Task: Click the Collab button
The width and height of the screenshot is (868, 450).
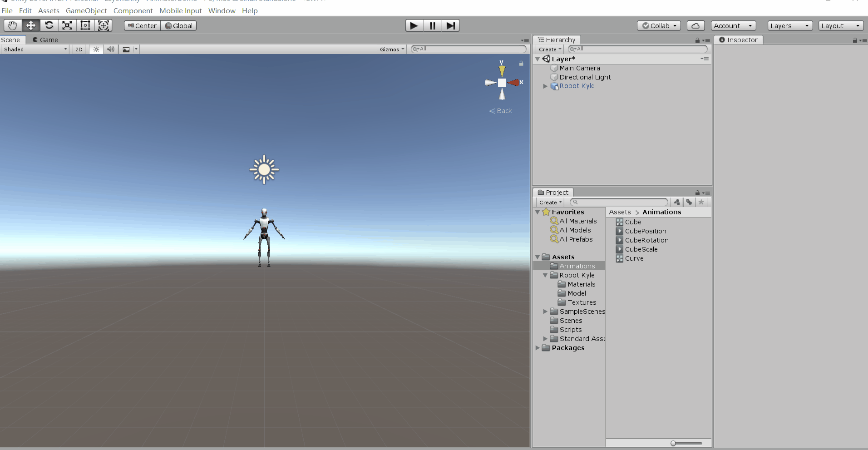Action: (658, 25)
